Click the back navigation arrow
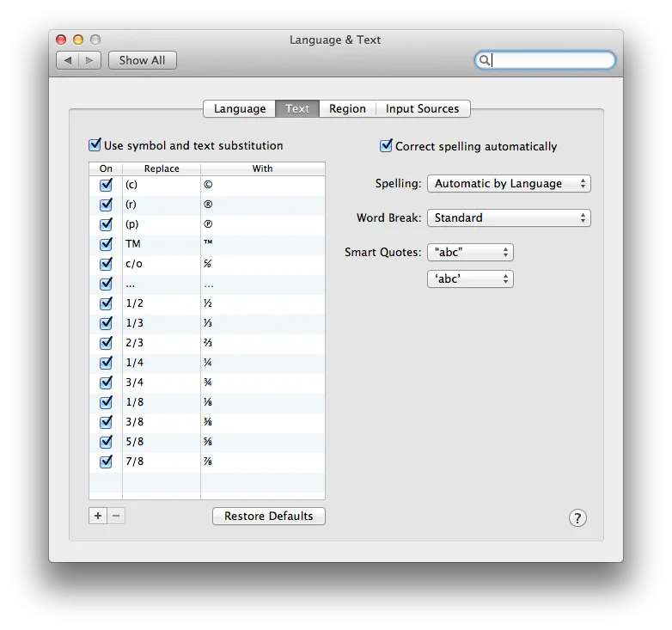 tap(68, 60)
